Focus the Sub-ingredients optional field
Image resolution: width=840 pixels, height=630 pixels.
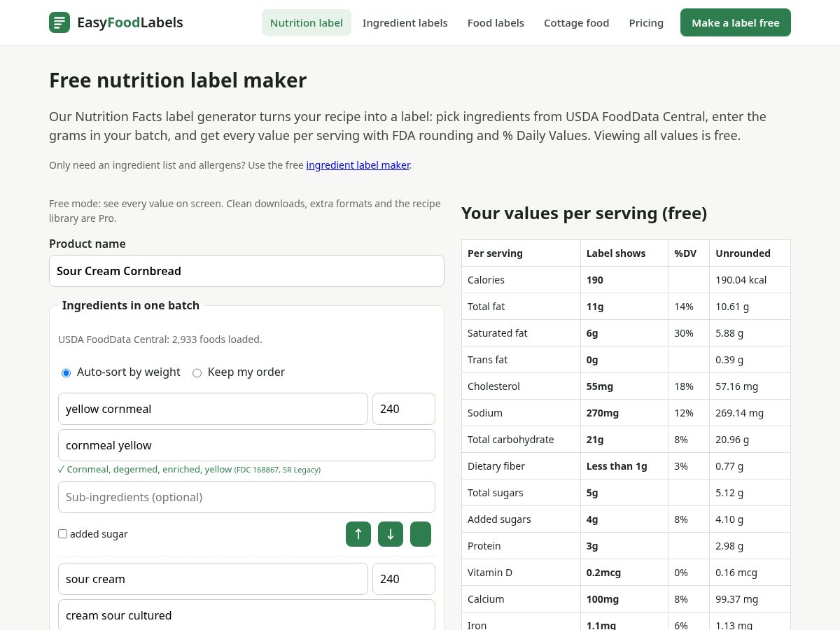(246, 497)
